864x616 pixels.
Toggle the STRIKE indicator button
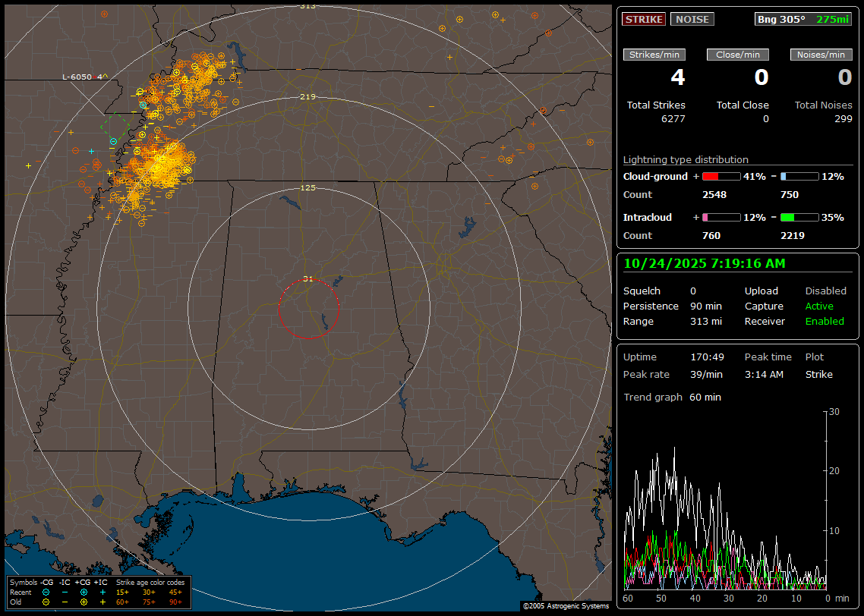[x=644, y=19]
